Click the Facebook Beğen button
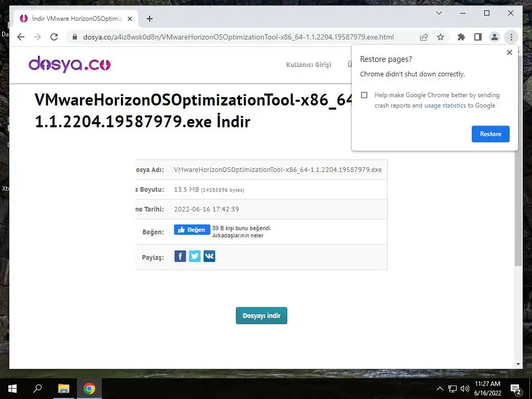 click(x=192, y=230)
